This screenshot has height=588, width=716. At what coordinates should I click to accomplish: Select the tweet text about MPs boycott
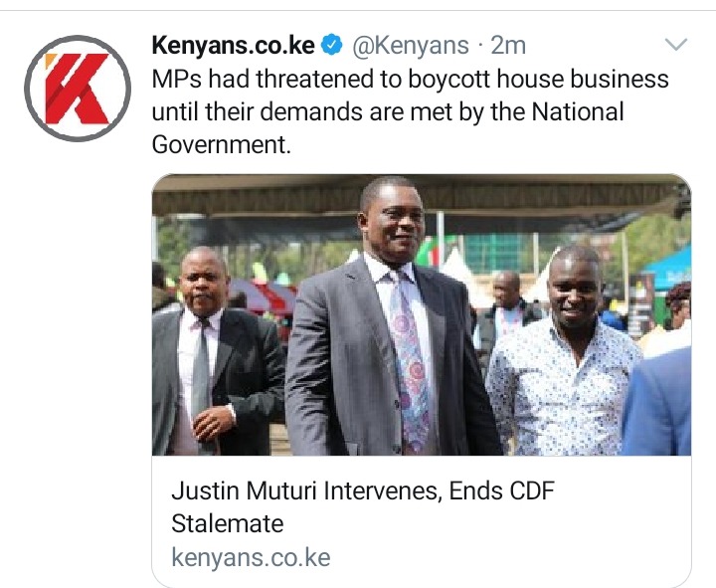coord(410,111)
